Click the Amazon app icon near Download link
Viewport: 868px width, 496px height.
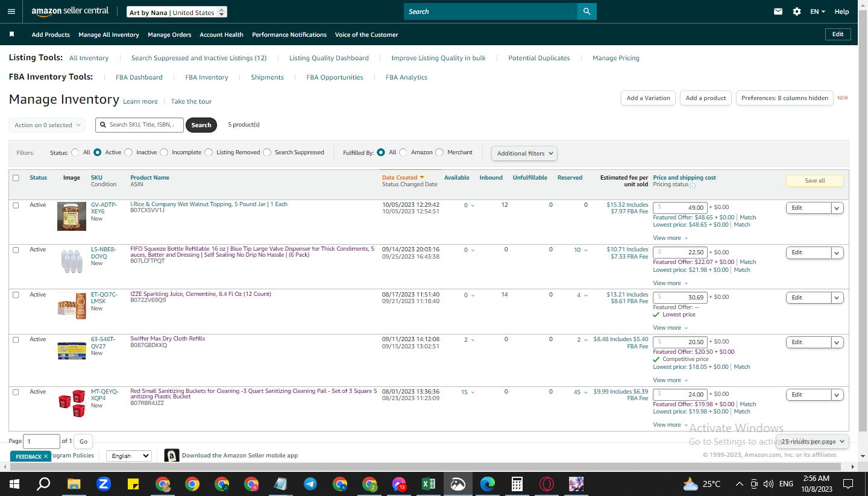coord(172,456)
